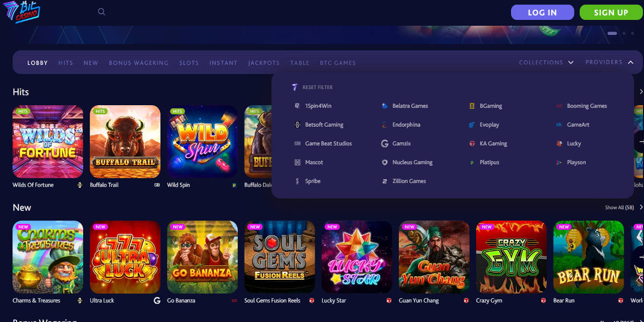Open the Ultra Luck game thumbnail
The image size is (644, 322).
(125, 257)
